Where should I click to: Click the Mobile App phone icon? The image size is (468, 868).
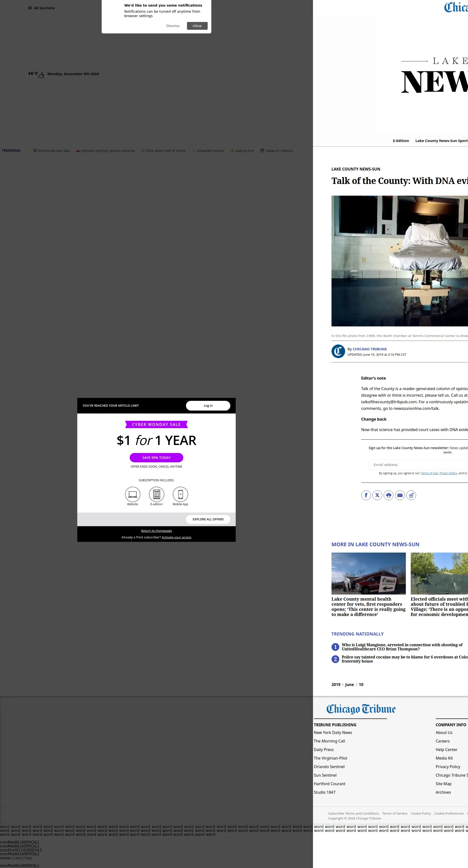coord(180,494)
